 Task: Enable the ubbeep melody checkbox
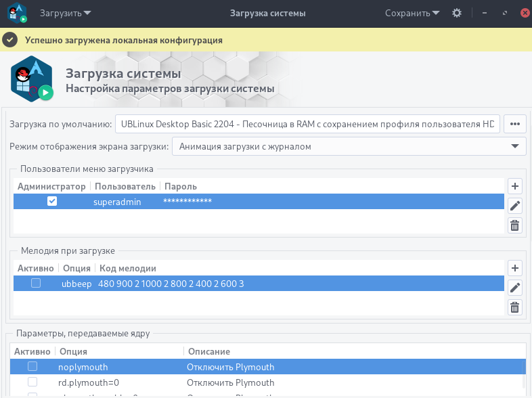[36, 283]
